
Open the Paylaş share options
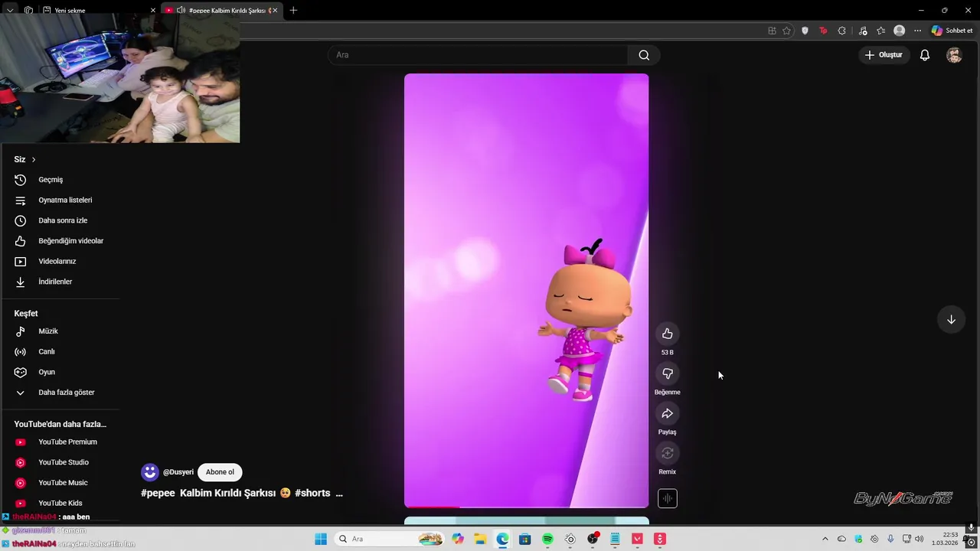pyautogui.click(x=668, y=413)
